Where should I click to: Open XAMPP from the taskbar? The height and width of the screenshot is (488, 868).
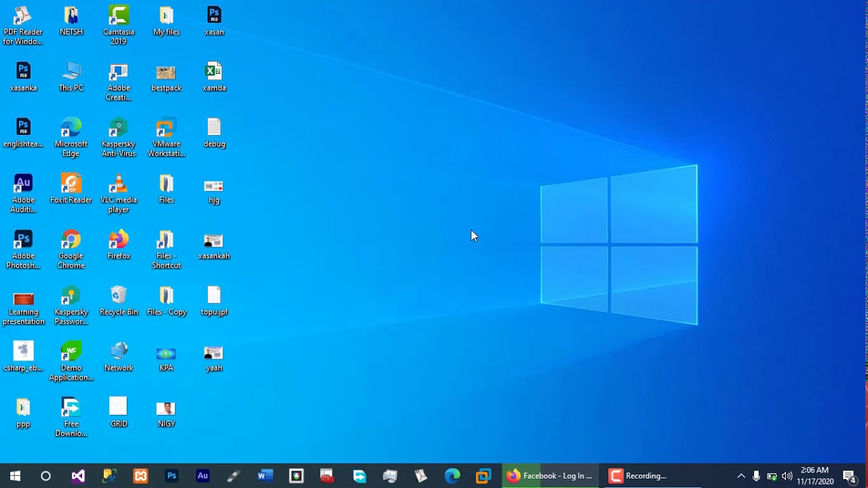point(140,476)
